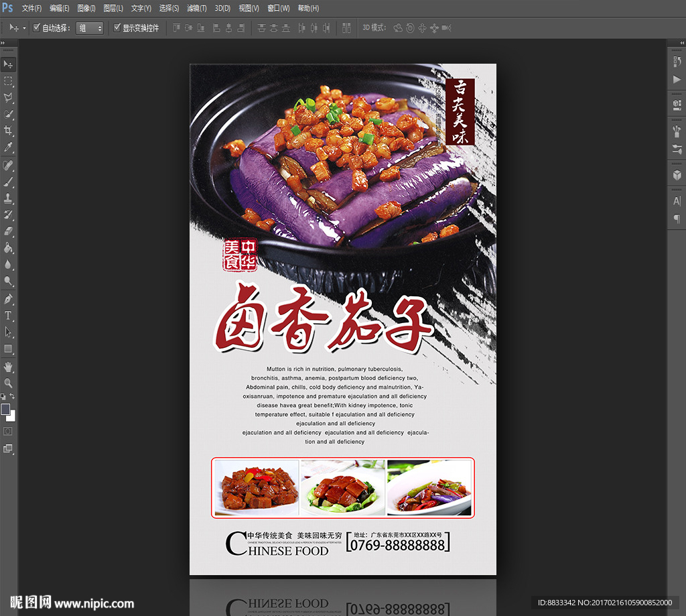Click Distribute Top Edges button
686x616 pixels.
coord(262,28)
